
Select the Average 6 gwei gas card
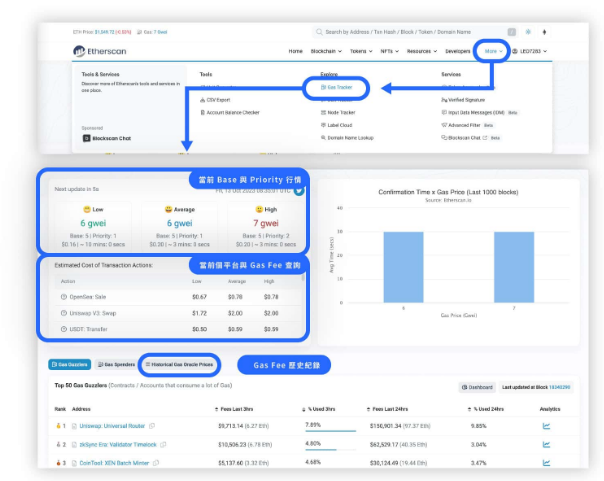[180, 226]
